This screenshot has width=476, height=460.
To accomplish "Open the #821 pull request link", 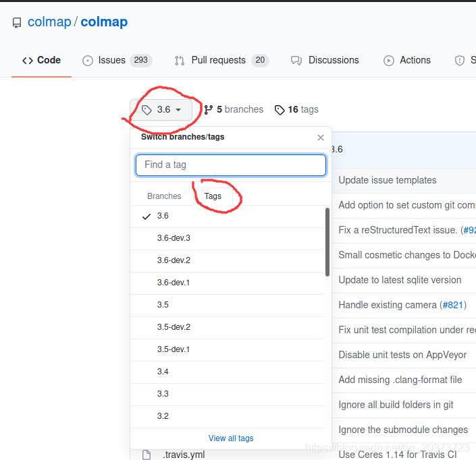I will (452, 305).
